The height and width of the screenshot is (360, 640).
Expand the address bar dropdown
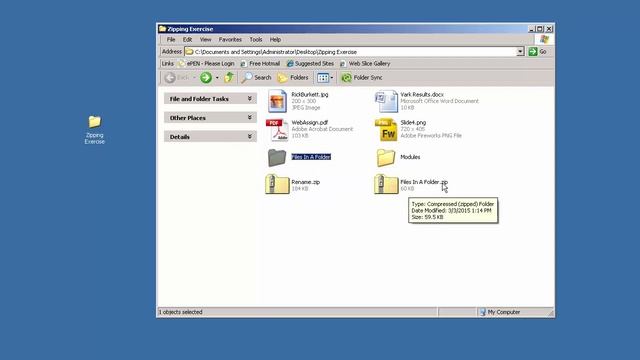click(520, 52)
